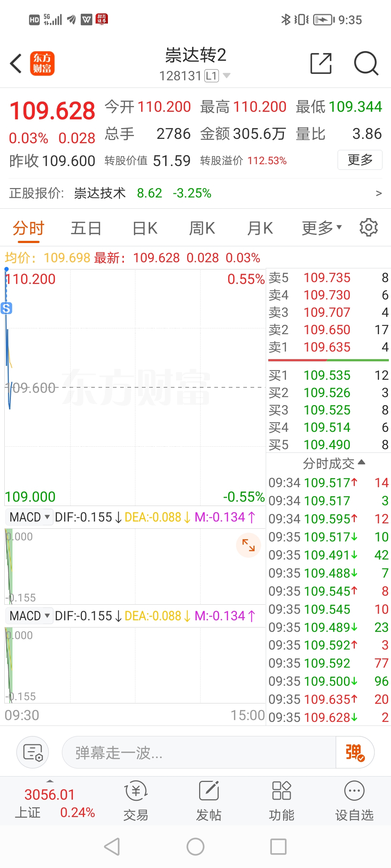
Task: Open second MACD indicator dropdown
Action: click(x=29, y=616)
